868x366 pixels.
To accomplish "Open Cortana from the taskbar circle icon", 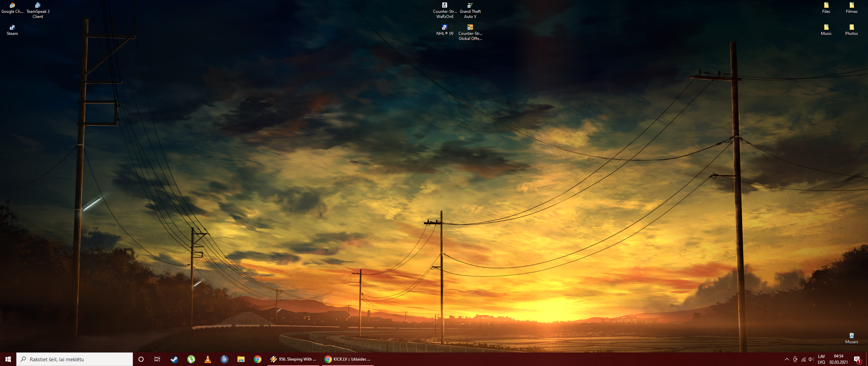I will pos(141,359).
